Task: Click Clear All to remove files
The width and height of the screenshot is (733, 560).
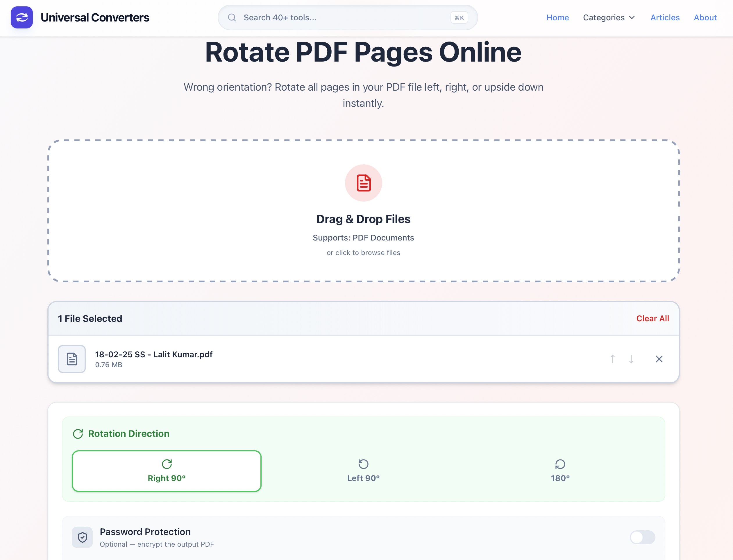Action: pyautogui.click(x=652, y=318)
